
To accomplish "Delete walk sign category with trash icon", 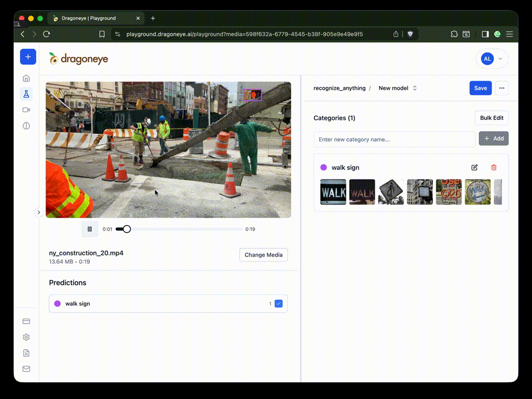I will click(494, 167).
